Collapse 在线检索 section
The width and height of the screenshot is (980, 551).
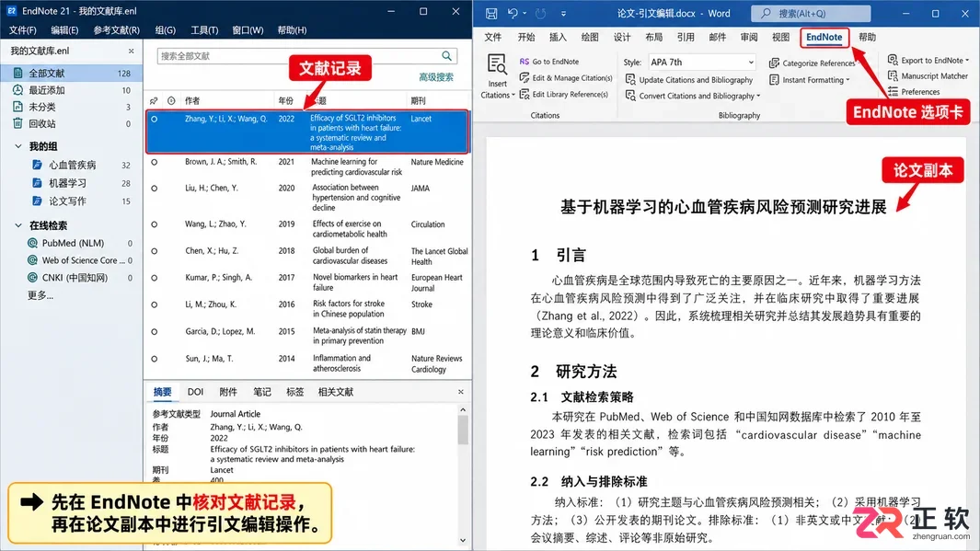[x=18, y=225]
